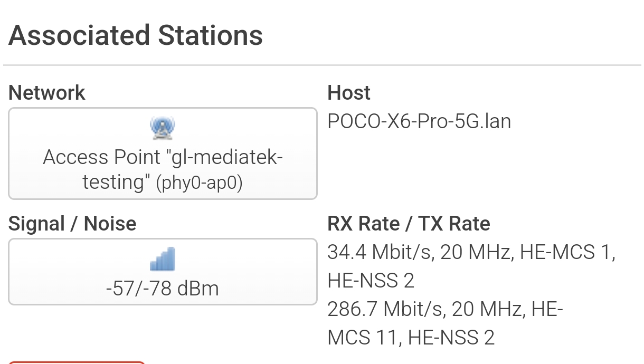Select the "Signal / Noise" field label
This screenshot has height=364, width=644.
pyautogui.click(x=72, y=224)
